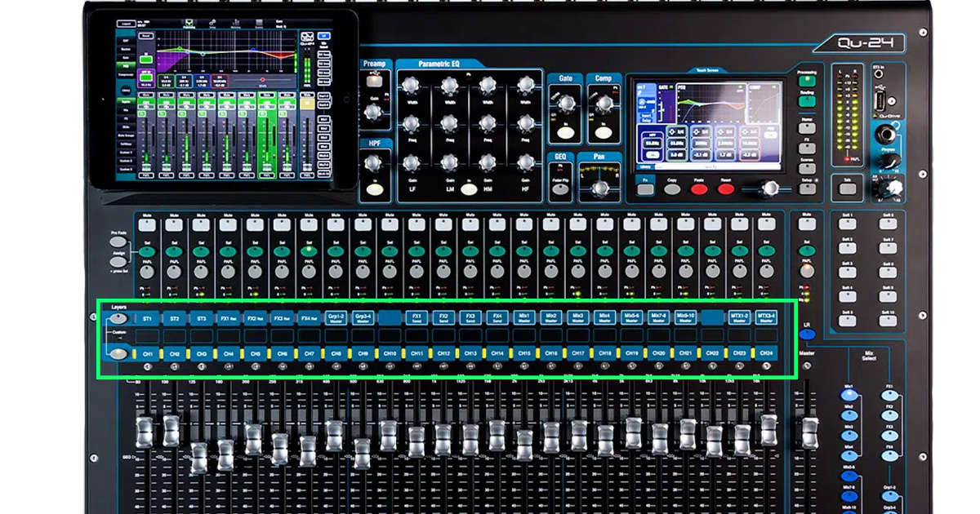Click the HPF frequency knob
980x514 pixels.
coord(375,163)
